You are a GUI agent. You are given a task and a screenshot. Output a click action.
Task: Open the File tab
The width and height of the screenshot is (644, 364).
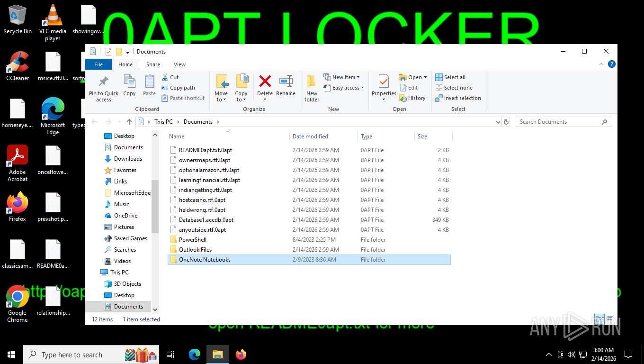tap(98, 64)
